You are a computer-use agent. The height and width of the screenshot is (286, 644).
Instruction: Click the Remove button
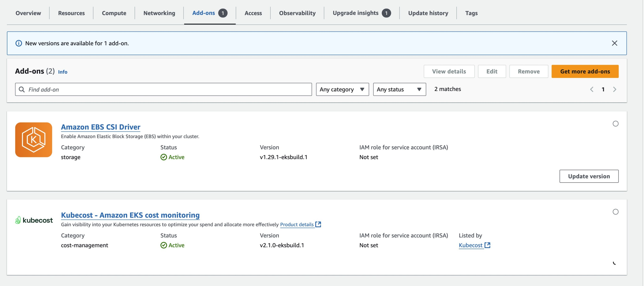coord(528,71)
